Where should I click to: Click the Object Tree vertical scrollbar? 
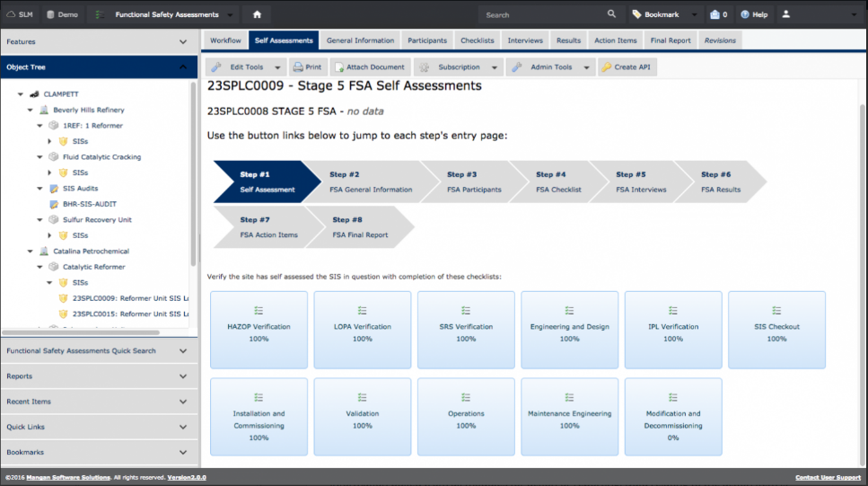coord(193,174)
